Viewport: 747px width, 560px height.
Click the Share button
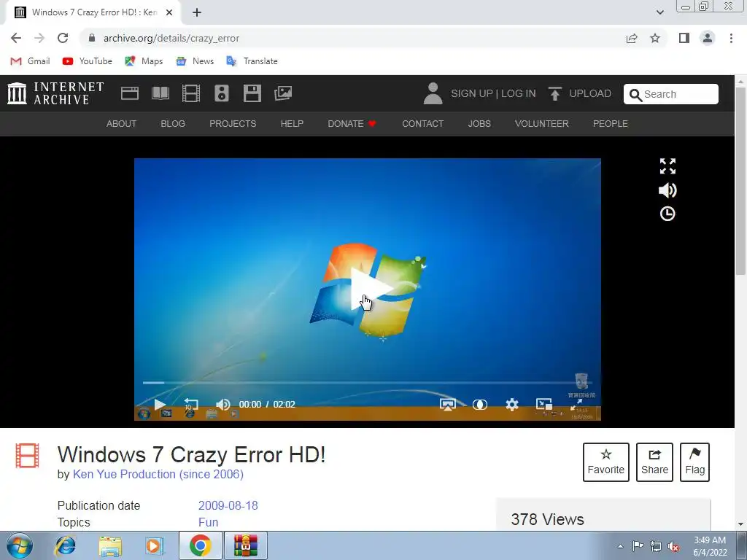tap(654, 462)
